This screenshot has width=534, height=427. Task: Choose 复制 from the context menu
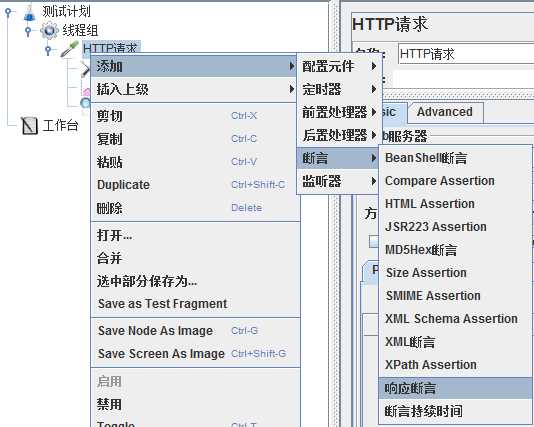(x=195, y=139)
